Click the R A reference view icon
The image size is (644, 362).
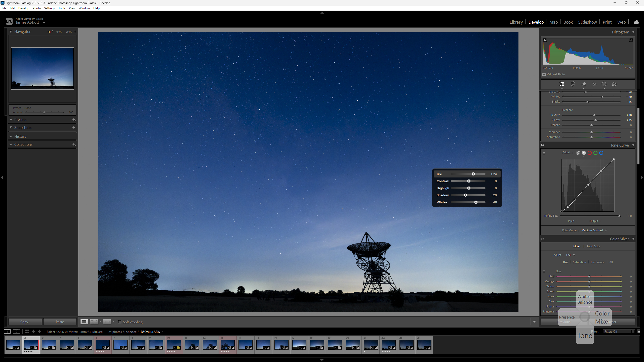94,322
